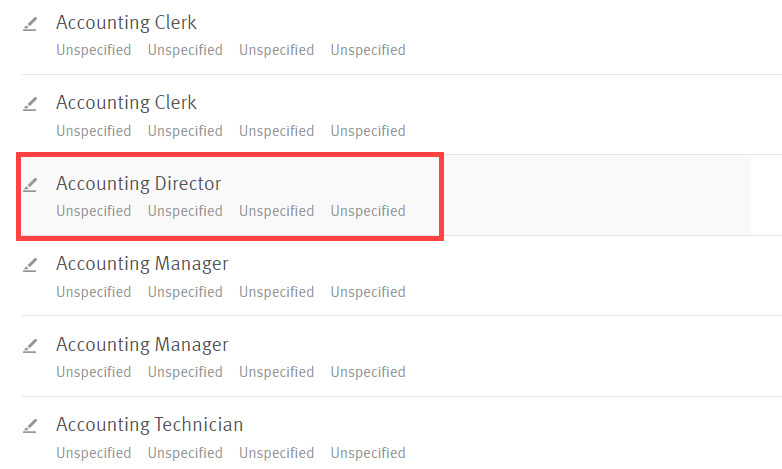Click the second Unspecified value under Accounting Technician
782x469 pixels.
coord(185,453)
